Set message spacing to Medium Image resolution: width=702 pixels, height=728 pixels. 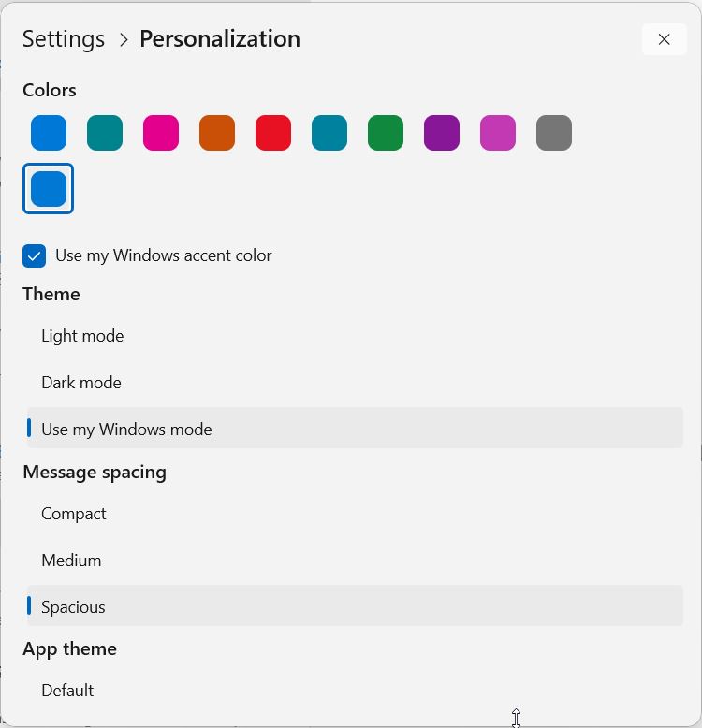point(71,561)
